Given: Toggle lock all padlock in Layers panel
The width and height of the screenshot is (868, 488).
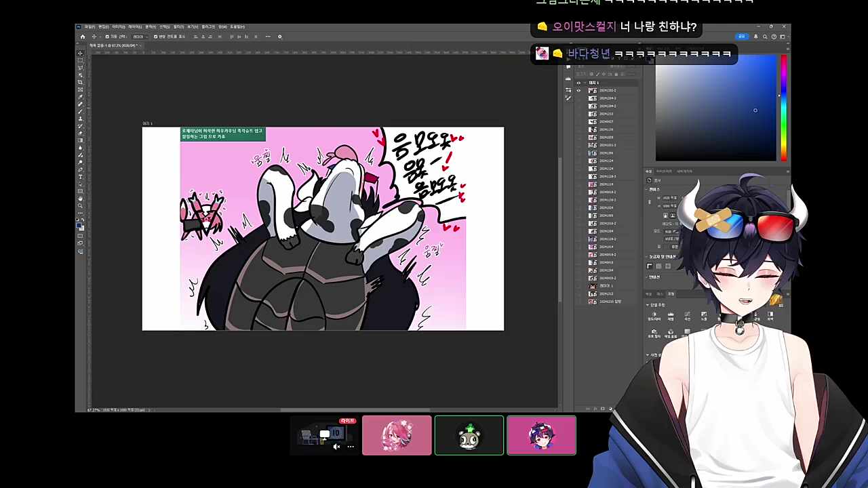Looking at the screenshot, I should pos(616,74).
